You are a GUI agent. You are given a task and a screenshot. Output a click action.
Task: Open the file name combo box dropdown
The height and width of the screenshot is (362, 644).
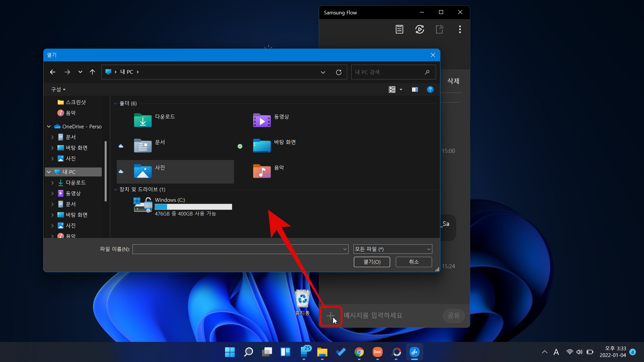[x=345, y=249]
